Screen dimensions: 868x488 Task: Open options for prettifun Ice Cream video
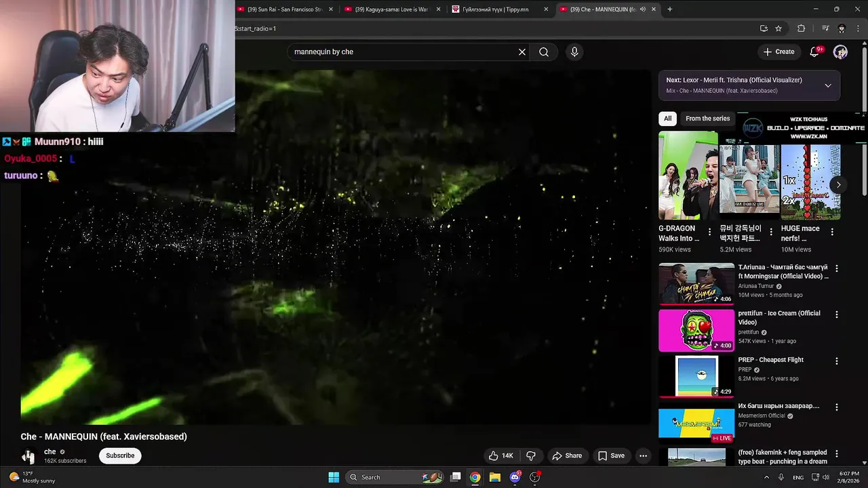(x=837, y=314)
